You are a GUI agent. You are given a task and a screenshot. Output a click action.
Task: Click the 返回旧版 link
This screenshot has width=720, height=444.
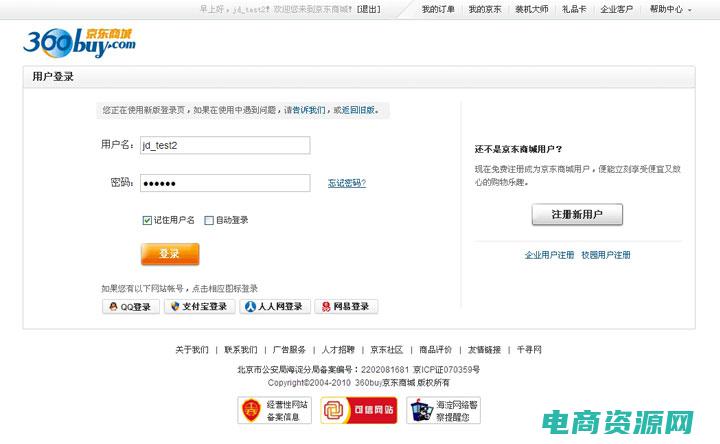pos(358,110)
